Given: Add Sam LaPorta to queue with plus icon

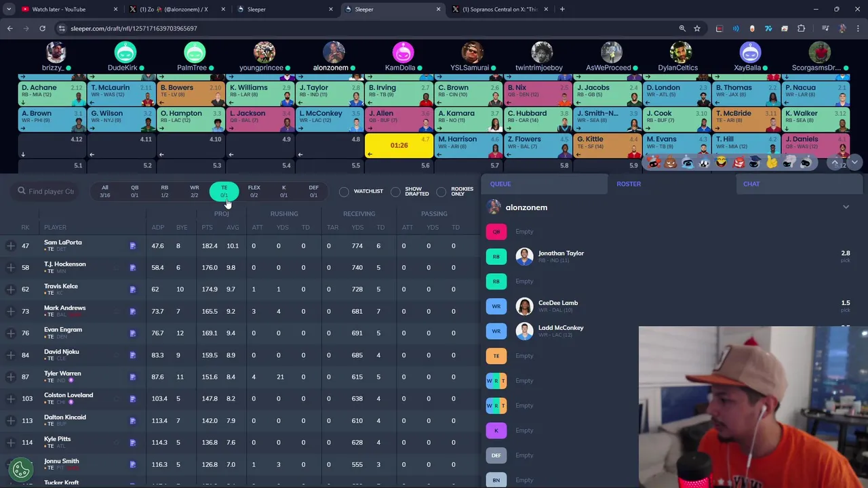Looking at the screenshot, I should click(10, 245).
